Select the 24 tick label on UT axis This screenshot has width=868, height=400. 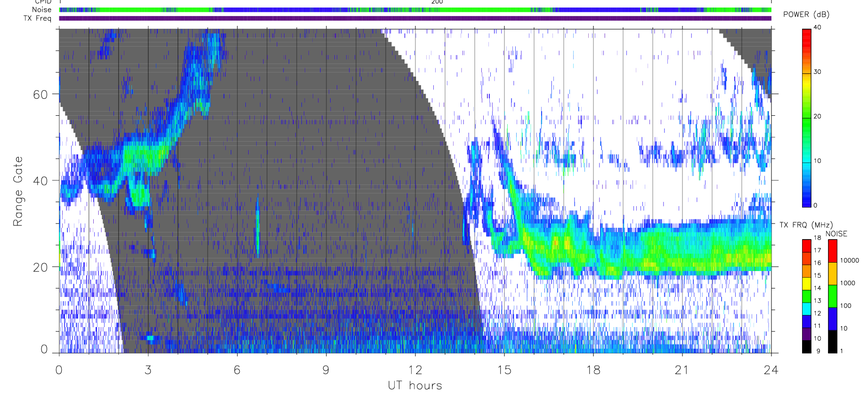click(x=771, y=370)
